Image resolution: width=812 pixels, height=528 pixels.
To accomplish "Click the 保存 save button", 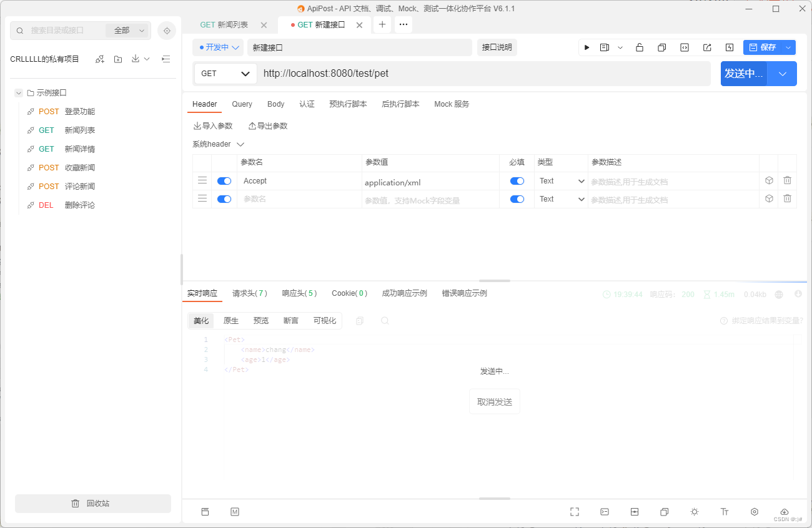I will tap(763, 47).
